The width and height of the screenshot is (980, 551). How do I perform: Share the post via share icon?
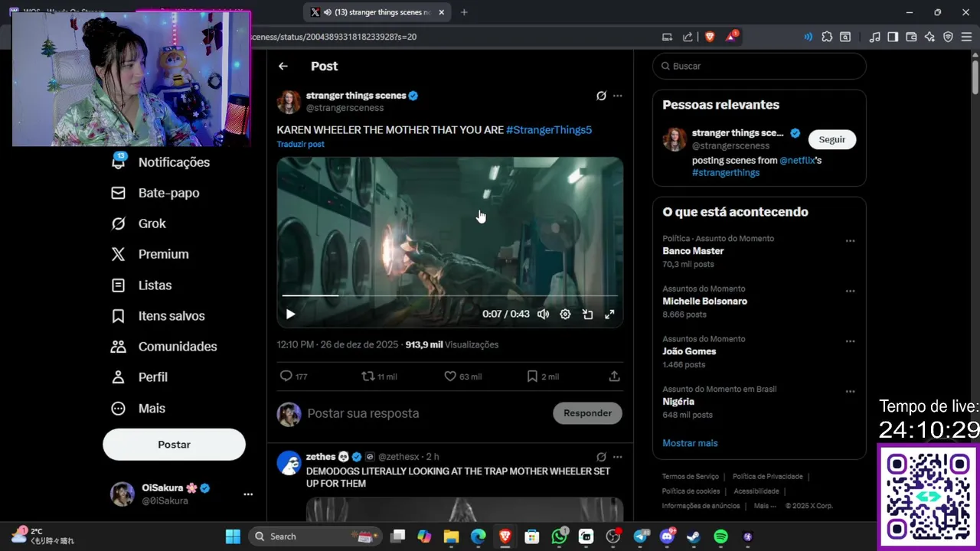[x=614, y=376]
